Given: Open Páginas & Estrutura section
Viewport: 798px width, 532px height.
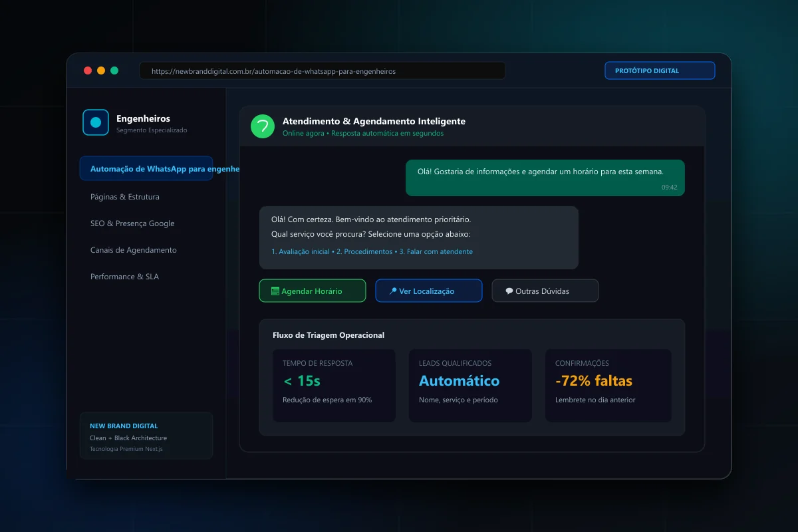Looking at the screenshot, I should [x=125, y=197].
